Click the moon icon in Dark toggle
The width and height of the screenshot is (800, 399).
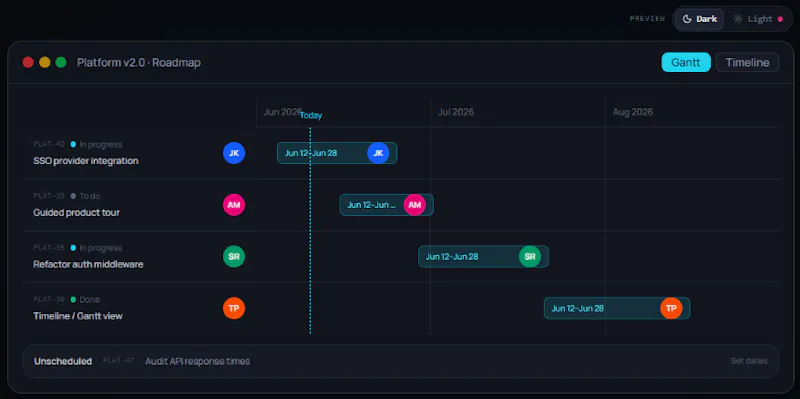pos(687,19)
